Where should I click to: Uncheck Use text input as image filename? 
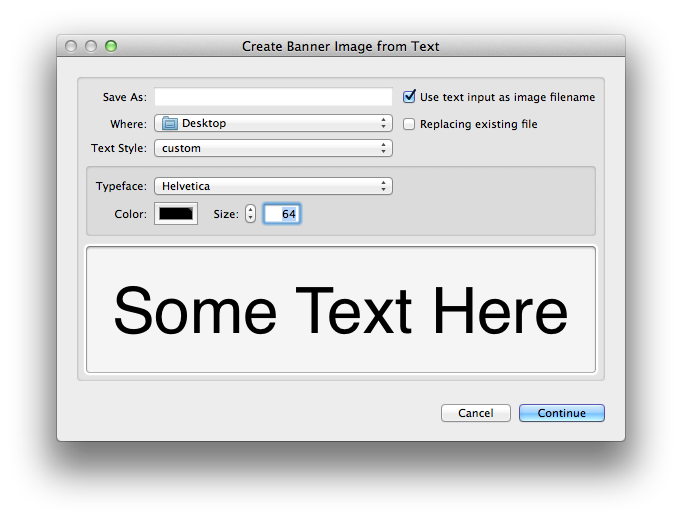[x=409, y=97]
